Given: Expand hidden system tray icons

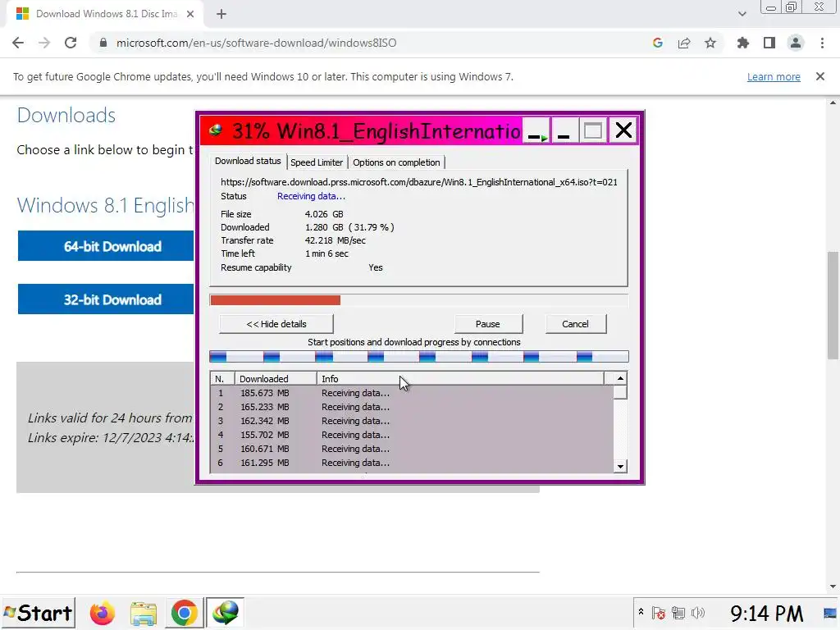Looking at the screenshot, I should coord(641,612).
